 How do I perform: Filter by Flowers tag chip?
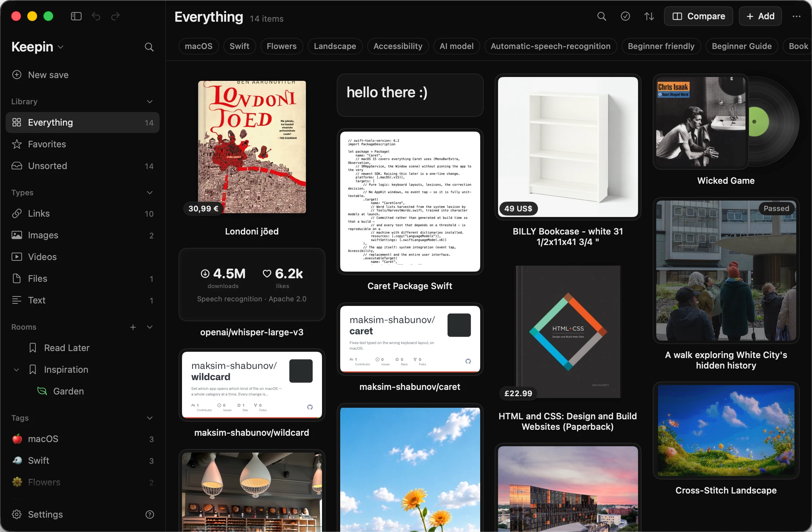(x=281, y=46)
